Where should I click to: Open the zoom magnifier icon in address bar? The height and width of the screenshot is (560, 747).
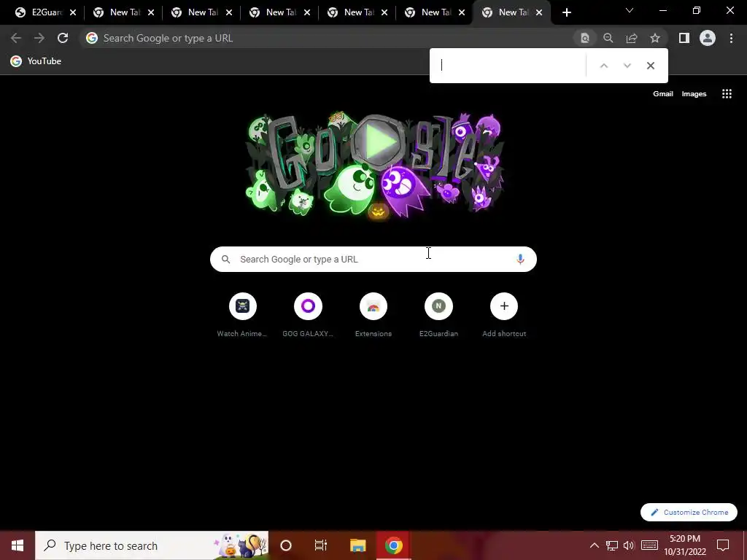[608, 38]
